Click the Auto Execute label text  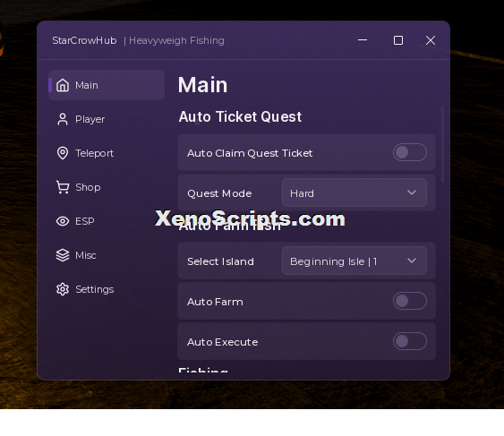coord(222,342)
